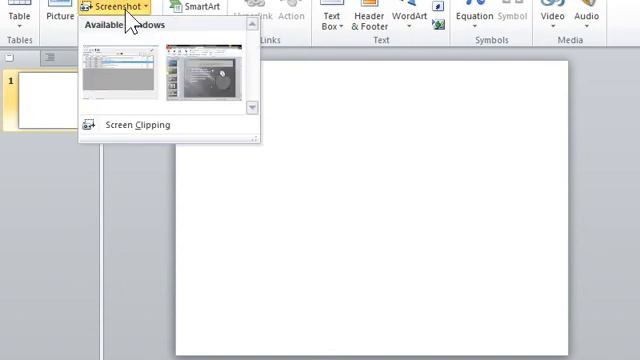This screenshot has height=360, width=640.
Task: Open the Table insert menu
Action: [x=19, y=16]
